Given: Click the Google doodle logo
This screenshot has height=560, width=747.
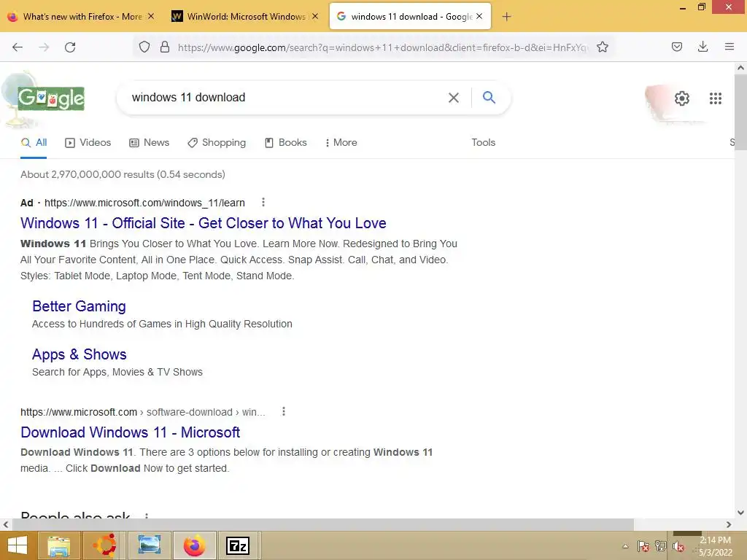Looking at the screenshot, I should point(51,98).
